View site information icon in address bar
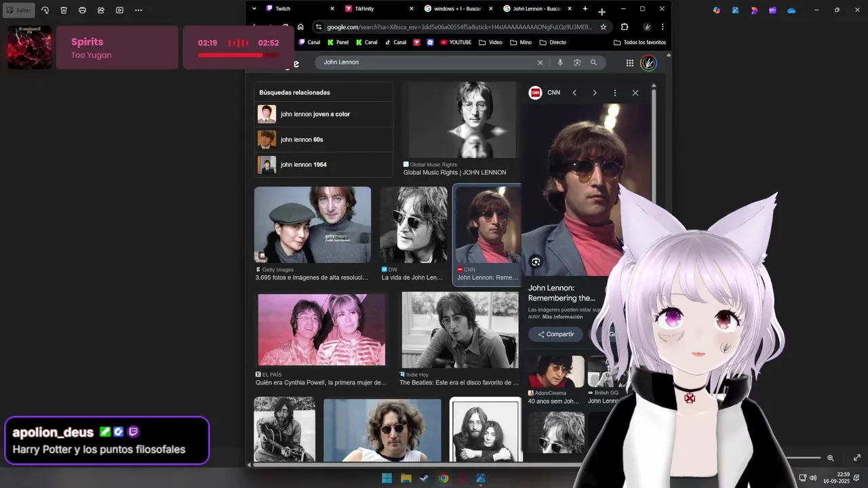This screenshot has width=868, height=488. (x=319, y=26)
